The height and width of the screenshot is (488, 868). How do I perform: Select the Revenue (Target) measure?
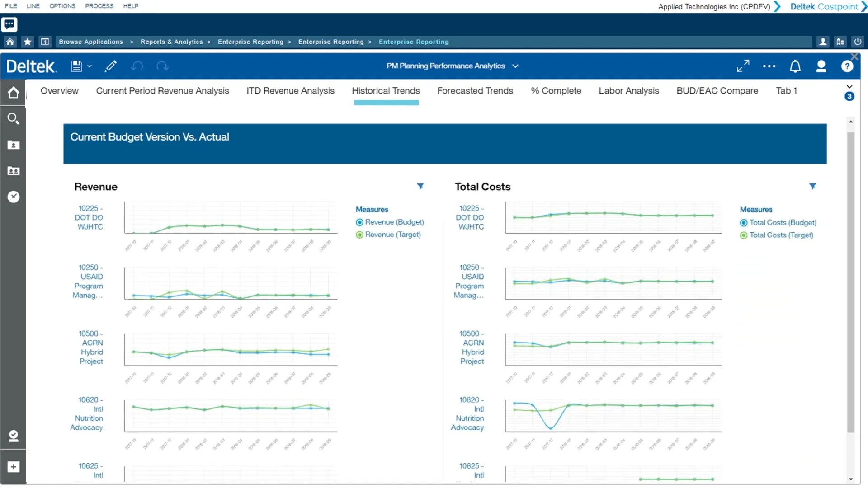359,235
